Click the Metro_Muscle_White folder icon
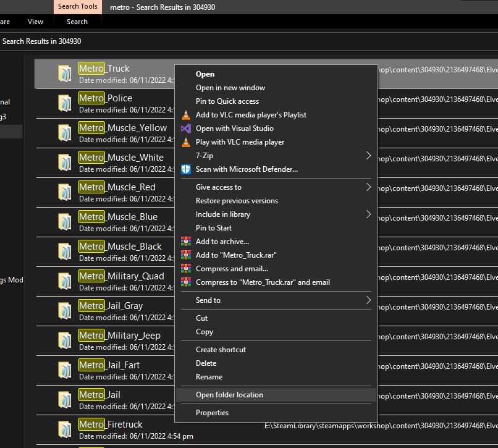This screenshot has height=448, width=498. pos(65,163)
